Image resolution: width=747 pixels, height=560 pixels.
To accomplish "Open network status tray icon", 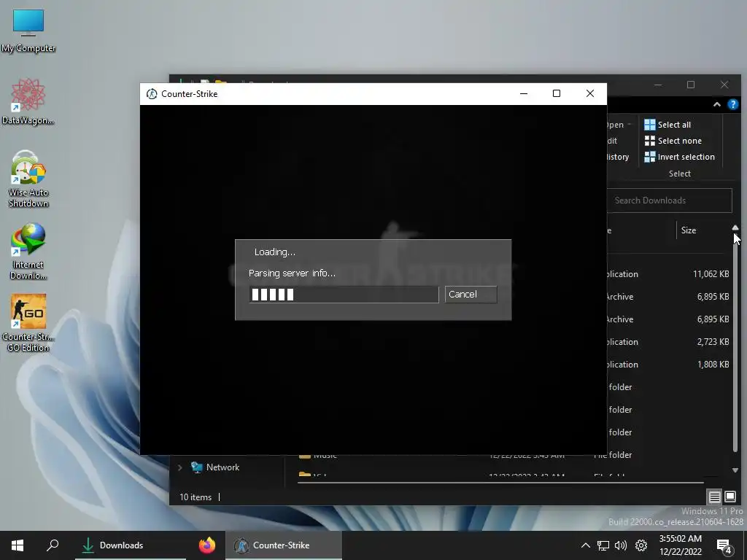I will tap(603, 545).
